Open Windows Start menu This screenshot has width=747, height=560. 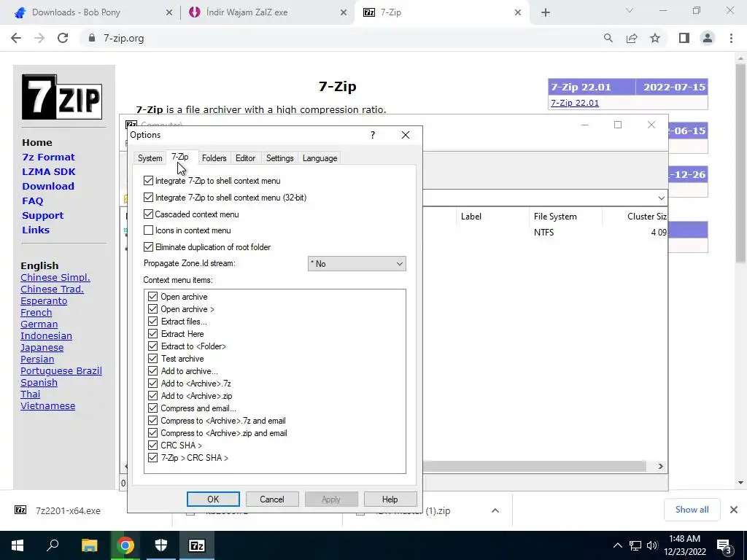(18, 545)
